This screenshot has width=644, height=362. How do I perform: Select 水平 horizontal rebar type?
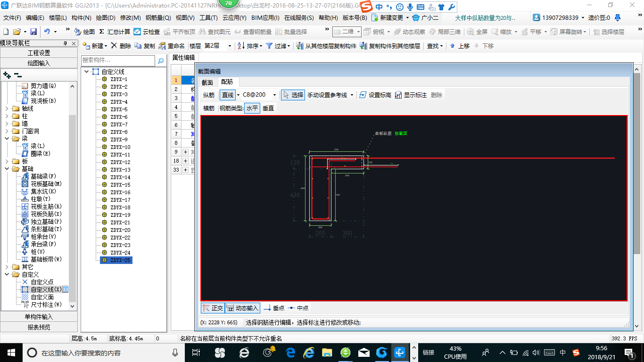tap(252, 108)
